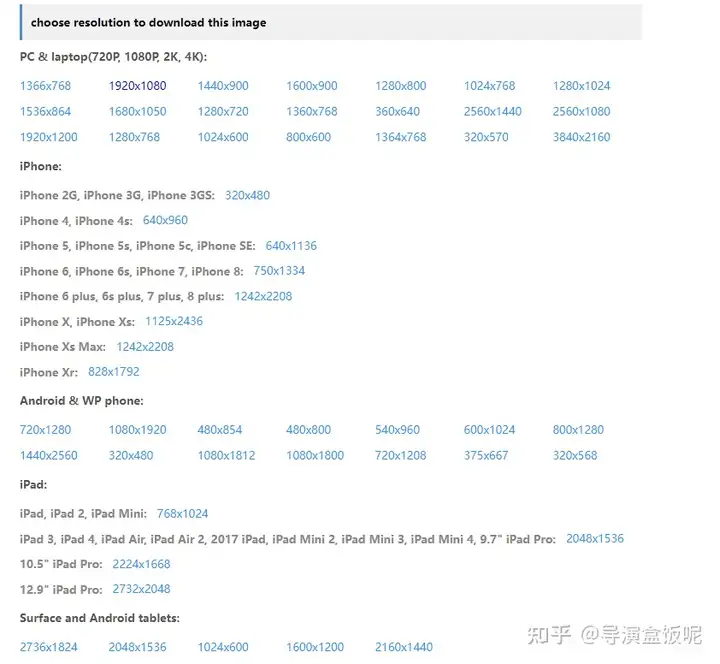Open the 1366x768 resolution link

pyautogui.click(x=45, y=86)
